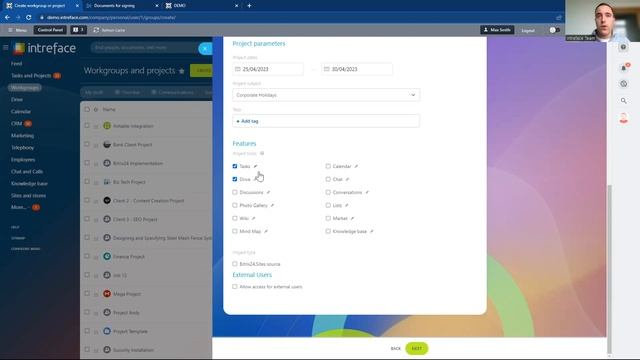Click calendar icon in start date field
This screenshot has height=360, width=640.
pyautogui.click(x=238, y=69)
